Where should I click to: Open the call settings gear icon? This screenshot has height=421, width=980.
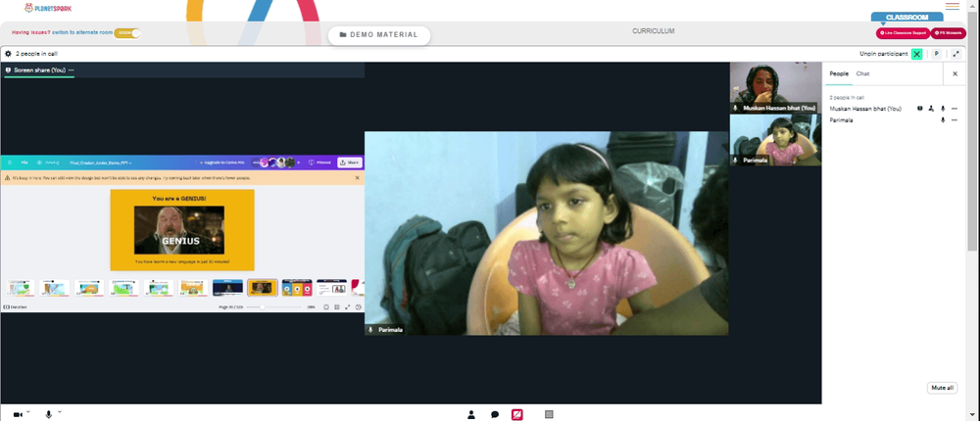[8, 54]
